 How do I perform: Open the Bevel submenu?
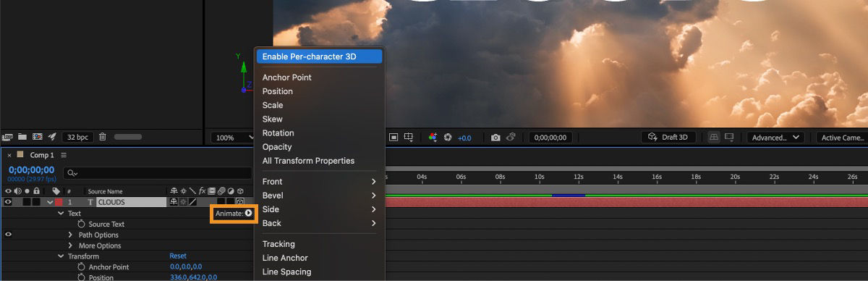(x=320, y=196)
